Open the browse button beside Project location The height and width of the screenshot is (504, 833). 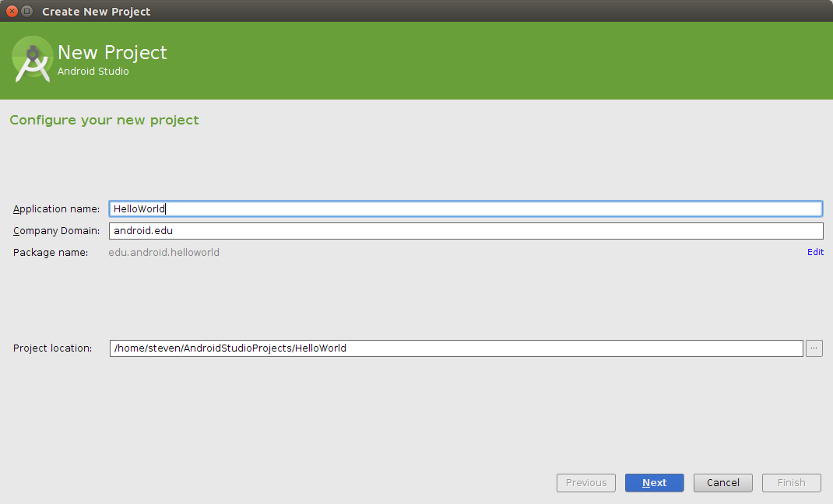(814, 348)
